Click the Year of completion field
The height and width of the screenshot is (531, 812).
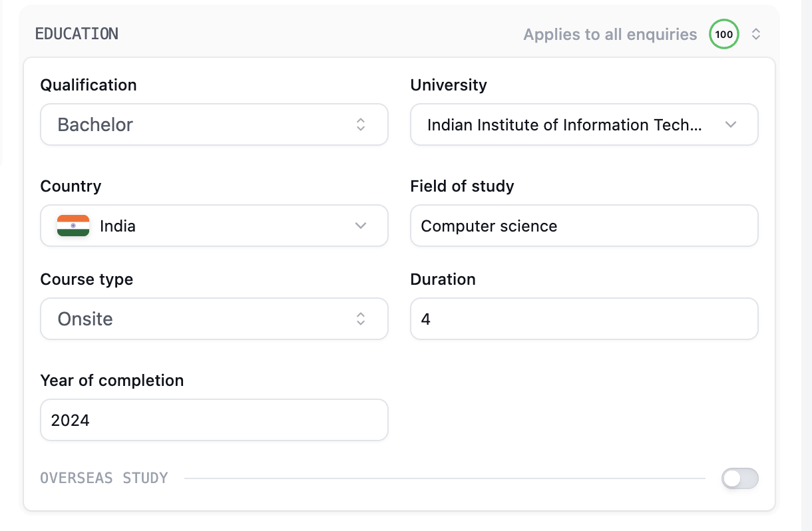click(x=214, y=420)
